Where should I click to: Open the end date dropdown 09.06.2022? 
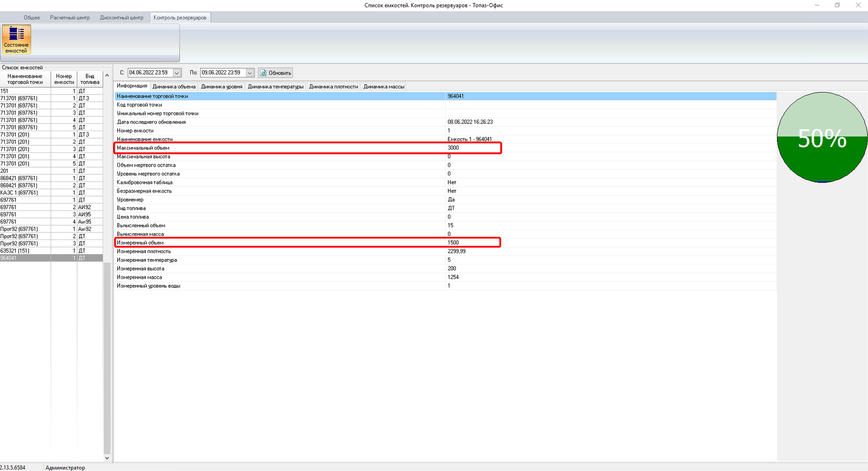[x=250, y=73]
